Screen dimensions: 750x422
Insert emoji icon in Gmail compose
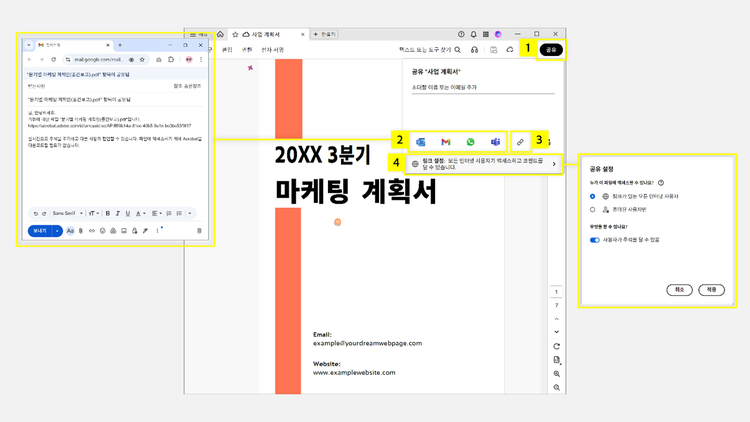[x=102, y=231]
